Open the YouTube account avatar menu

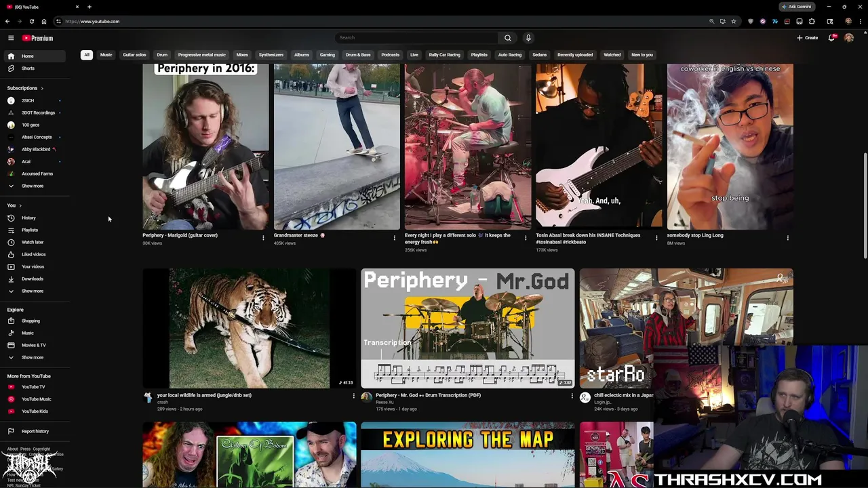point(848,38)
